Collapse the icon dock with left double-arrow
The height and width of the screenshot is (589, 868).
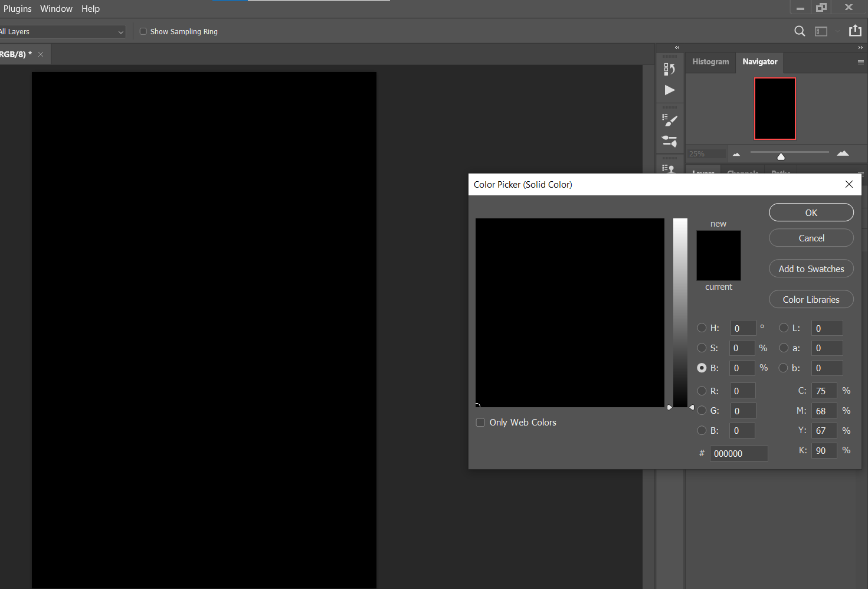pos(677,47)
